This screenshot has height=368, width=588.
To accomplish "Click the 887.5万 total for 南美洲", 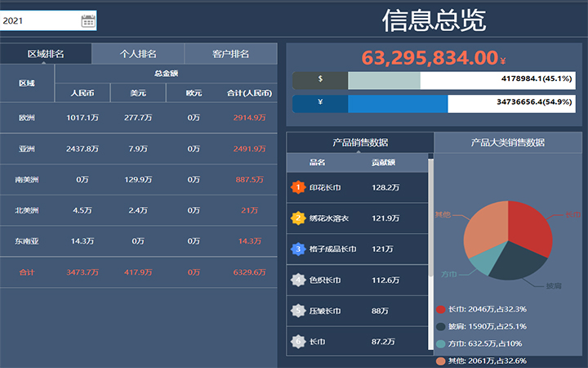I will pyautogui.click(x=249, y=179).
